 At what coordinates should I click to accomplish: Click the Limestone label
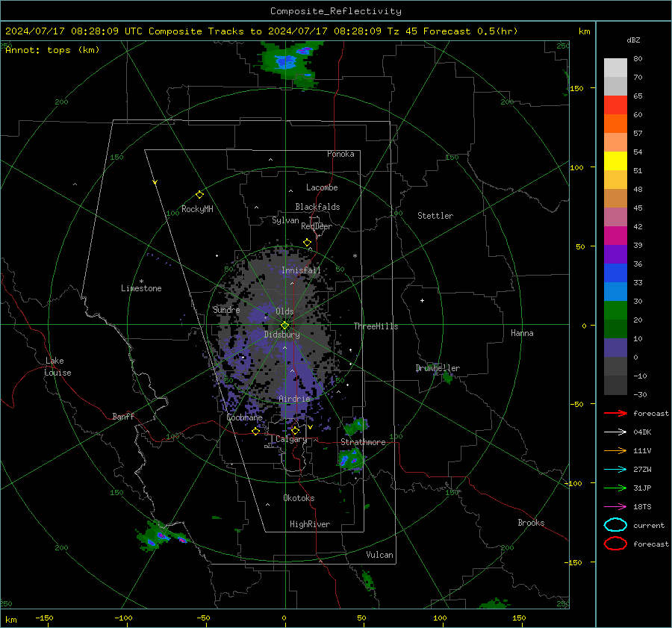click(141, 288)
